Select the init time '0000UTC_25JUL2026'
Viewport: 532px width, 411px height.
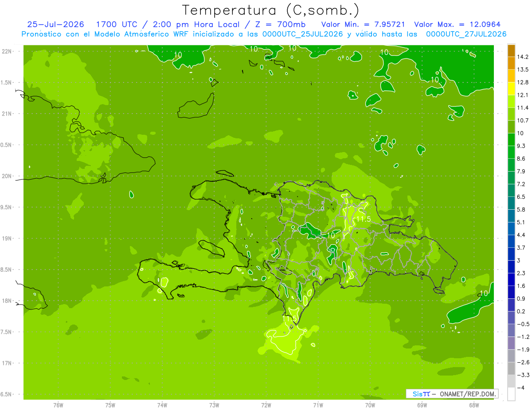[x=303, y=34]
